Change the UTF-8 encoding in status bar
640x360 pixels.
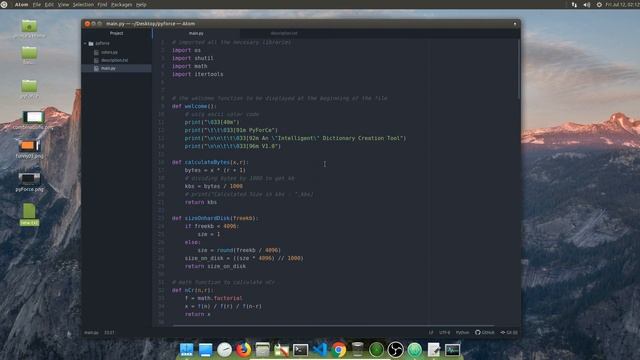pos(444,333)
